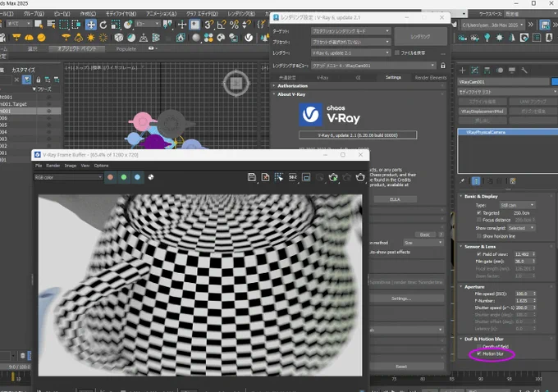Open the File menu in Frame Buffer
558x392 pixels.
[x=39, y=166]
